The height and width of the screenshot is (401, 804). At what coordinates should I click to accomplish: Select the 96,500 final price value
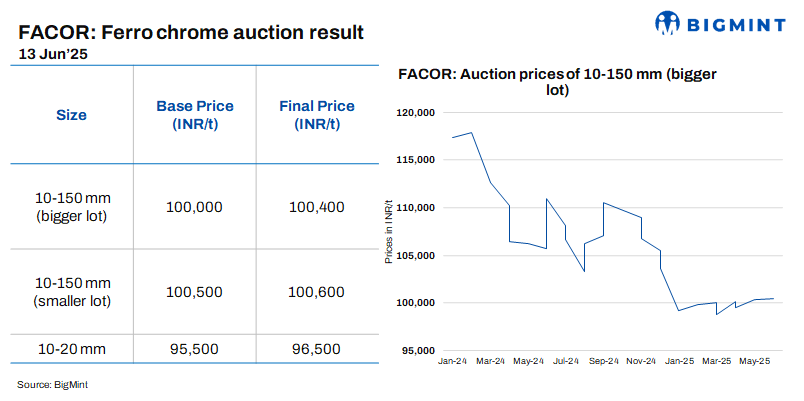(x=316, y=349)
